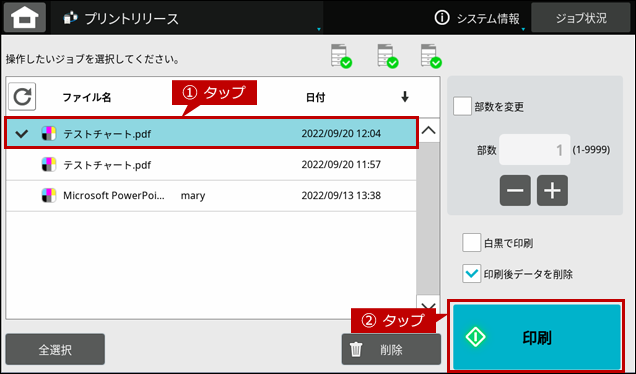Open the ジョブ状況 tab
This screenshot has height=374, width=636.
pos(581,18)
